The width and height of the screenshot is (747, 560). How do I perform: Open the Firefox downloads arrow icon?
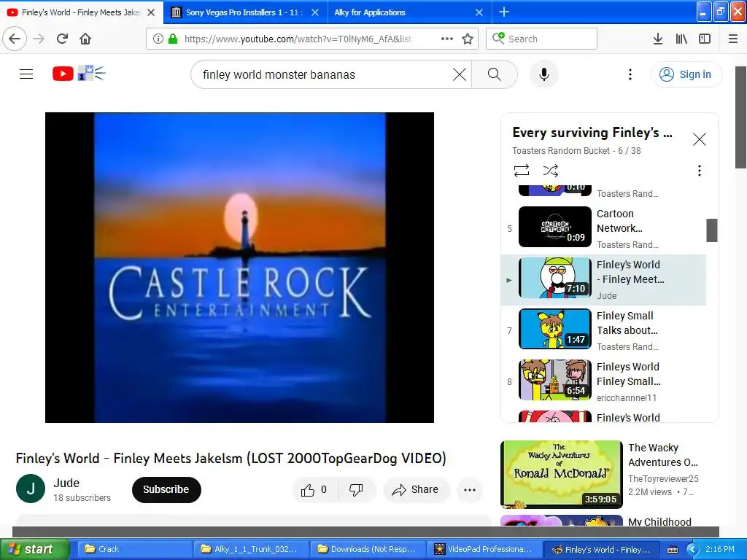[x=658, y=39]
